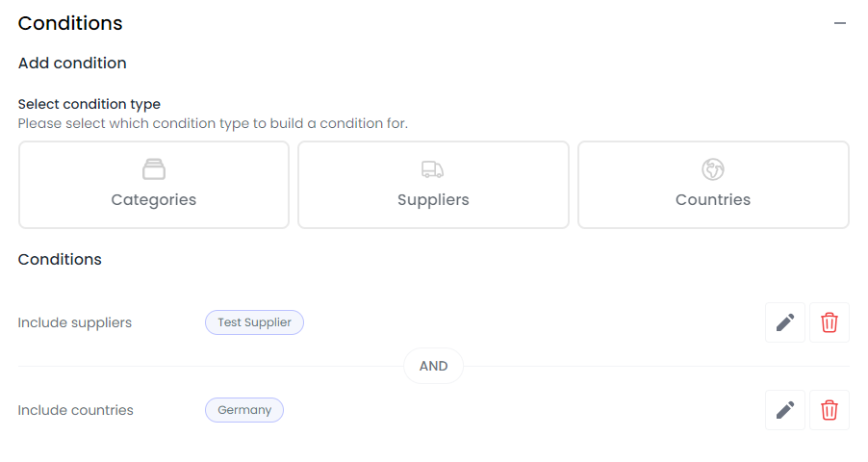This screenshot has width=868, height=462.
Task: Edit the Include countries condition
Action: [x=785, y=410]
